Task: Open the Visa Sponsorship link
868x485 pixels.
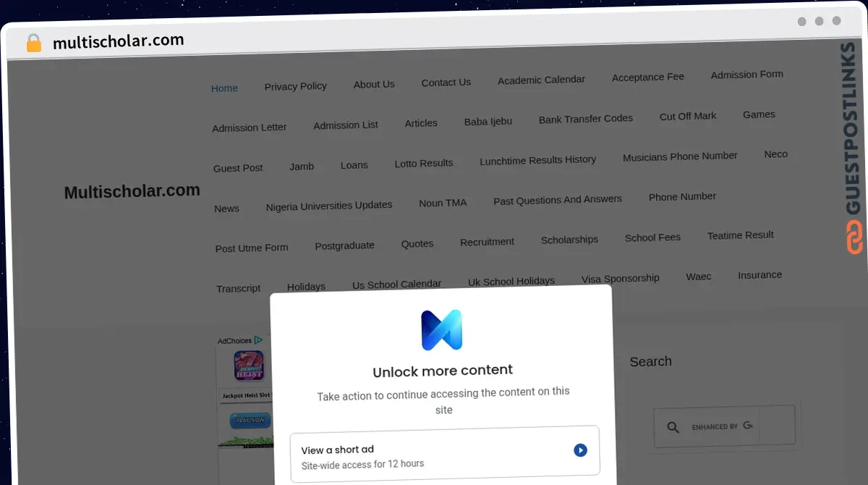Action: click(x=620, y=279)
